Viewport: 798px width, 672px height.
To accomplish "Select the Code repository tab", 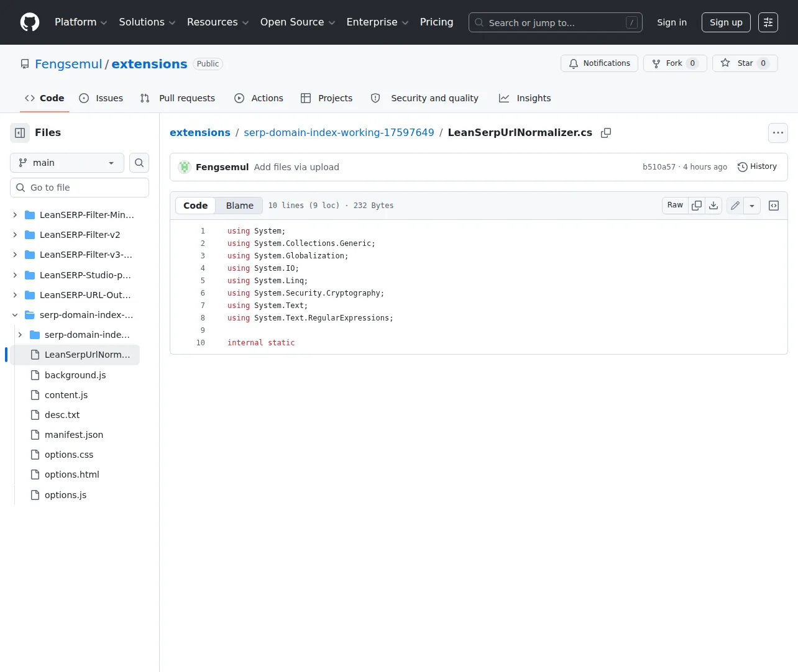I will pos(45,98).
